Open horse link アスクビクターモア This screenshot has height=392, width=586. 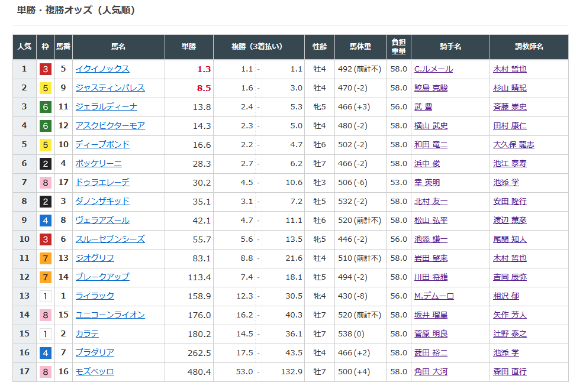pos(110,126)
